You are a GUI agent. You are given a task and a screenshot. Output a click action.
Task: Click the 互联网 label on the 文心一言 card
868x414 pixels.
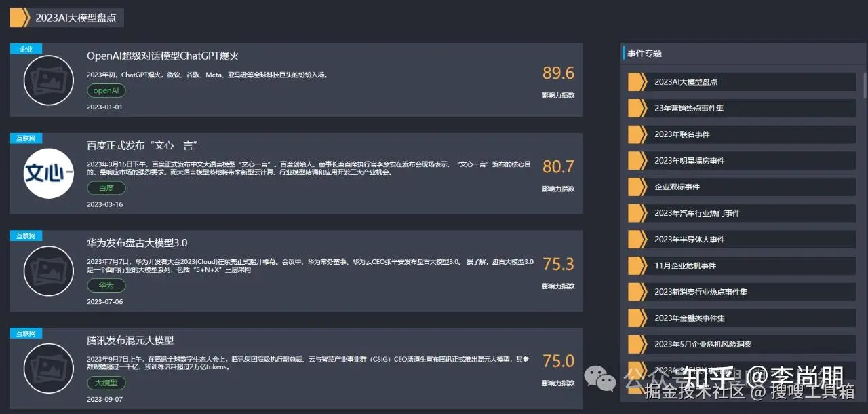coord(26,138)
